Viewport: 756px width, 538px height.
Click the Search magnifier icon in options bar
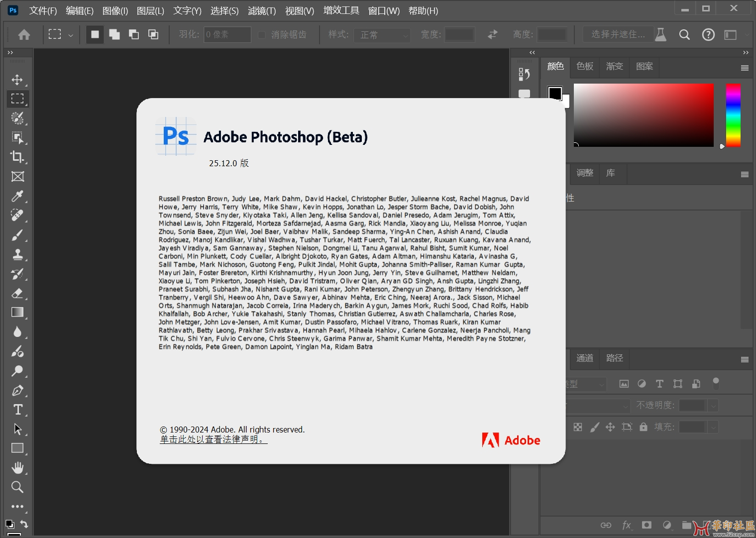tap(684, 35)
